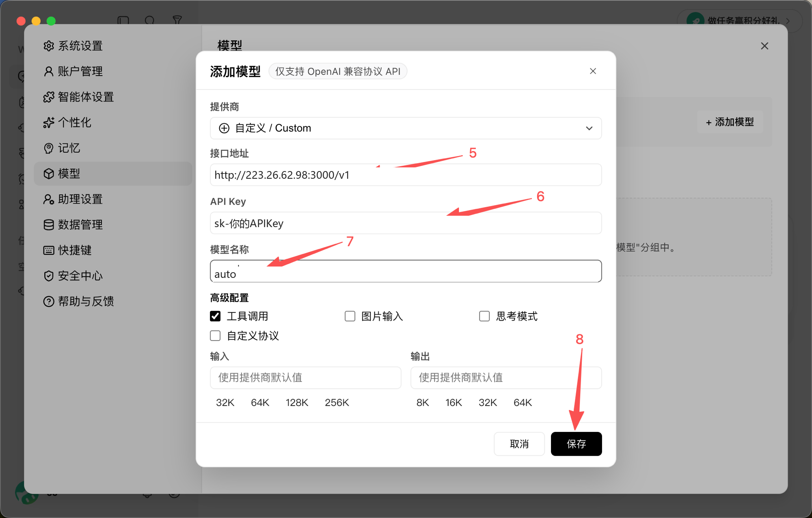Choose the 16K output preset
This screenshot has height=518, width=812.
coord(454,403)
